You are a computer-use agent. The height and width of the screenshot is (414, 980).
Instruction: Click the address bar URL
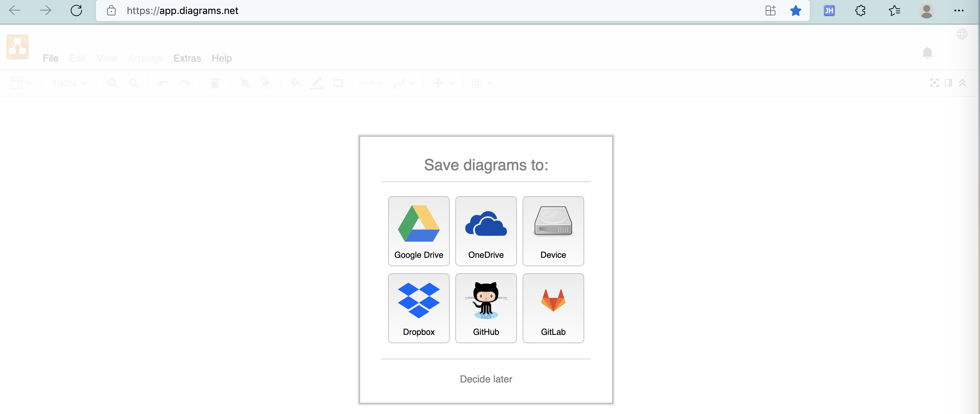click(x=182, y=11)
